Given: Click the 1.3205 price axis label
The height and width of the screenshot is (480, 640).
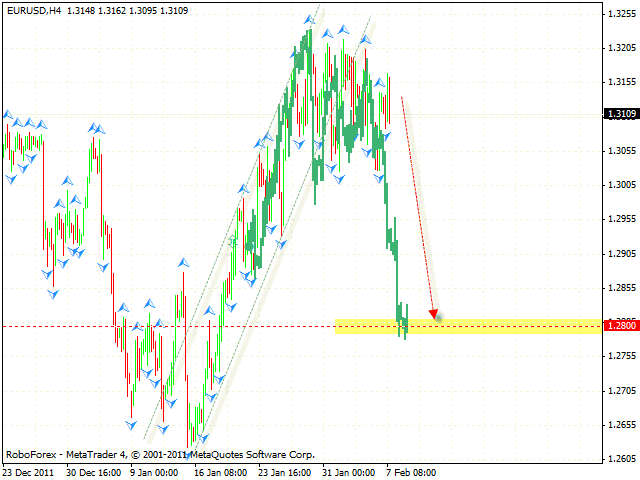Looking at the screenshot, I should click(x=622, y=47).
